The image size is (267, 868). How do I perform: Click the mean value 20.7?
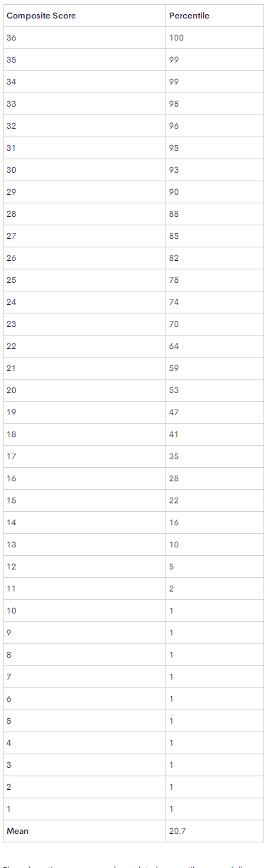pos(177,830)
